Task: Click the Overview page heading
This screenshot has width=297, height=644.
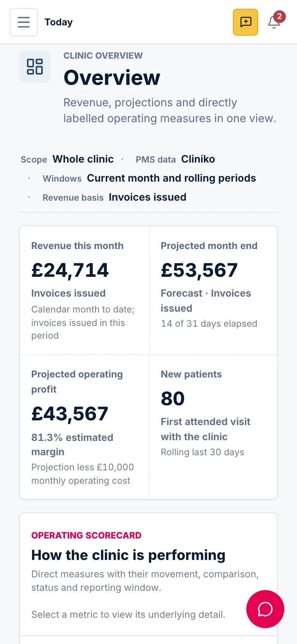Action: 112,78
